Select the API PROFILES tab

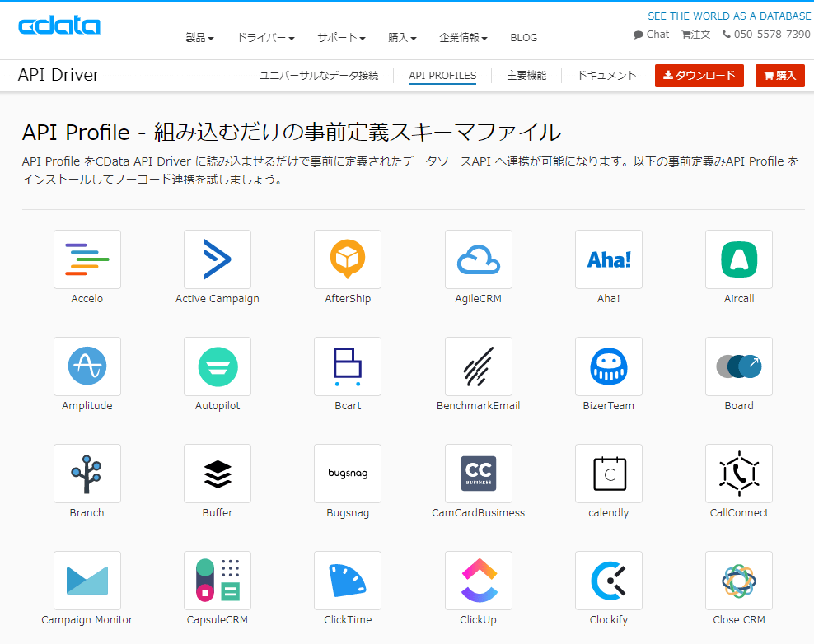tap(442, 76)
